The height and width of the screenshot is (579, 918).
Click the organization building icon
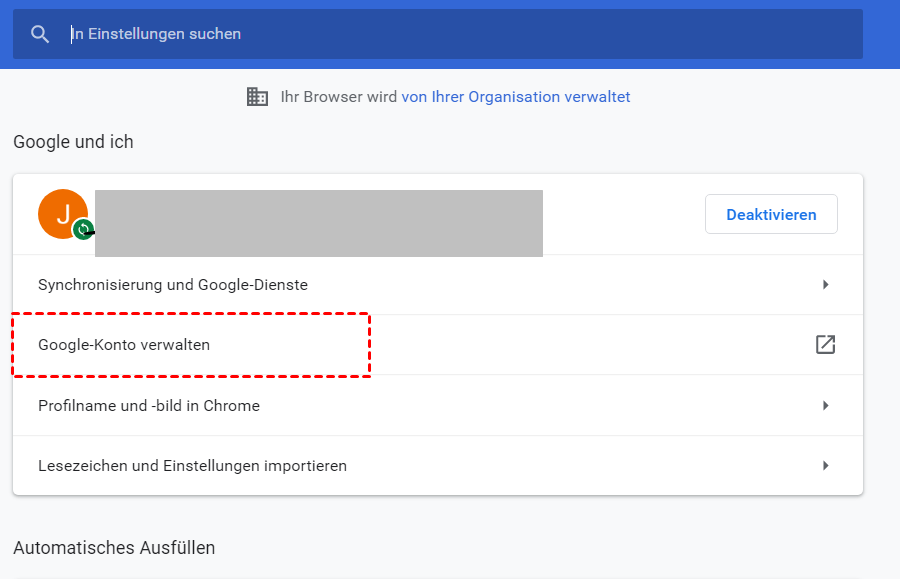[257, 97]
